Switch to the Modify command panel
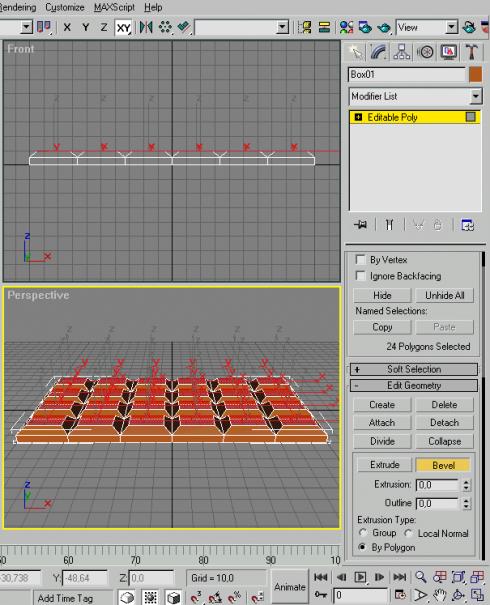The image size is (490, 605). coord(379,52)
